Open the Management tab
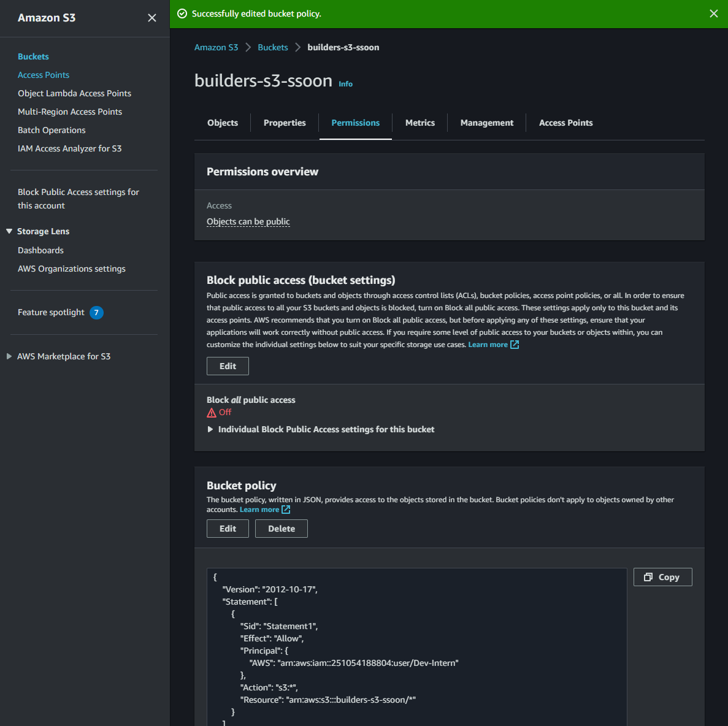 click(x=486, y=123)
